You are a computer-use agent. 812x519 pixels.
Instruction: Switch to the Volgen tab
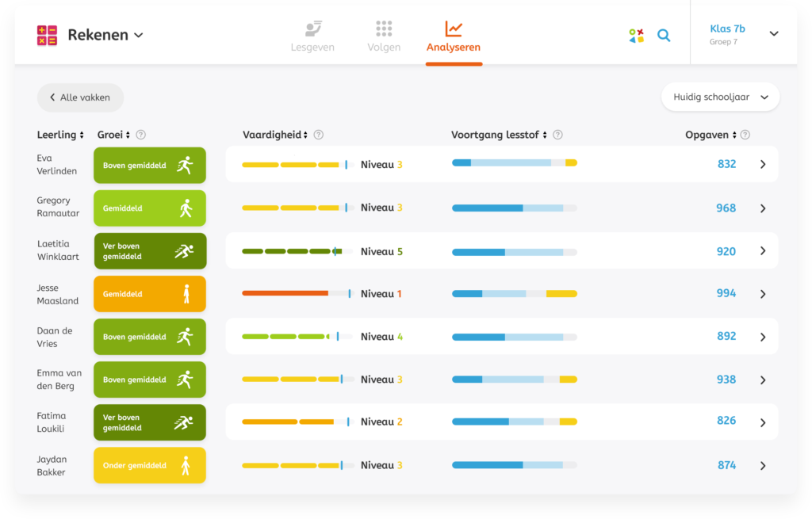pos(384,36)
